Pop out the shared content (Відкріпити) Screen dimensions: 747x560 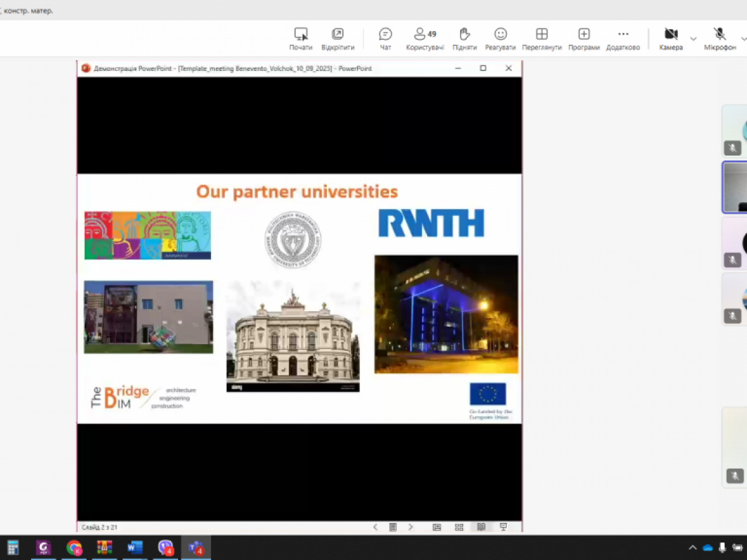point(337,39)
